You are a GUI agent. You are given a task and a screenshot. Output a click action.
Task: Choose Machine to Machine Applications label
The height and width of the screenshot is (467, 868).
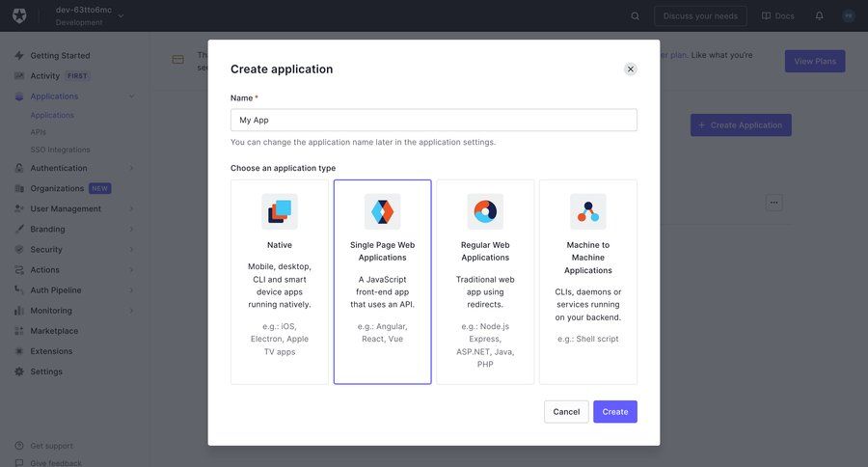pos(588,258)
